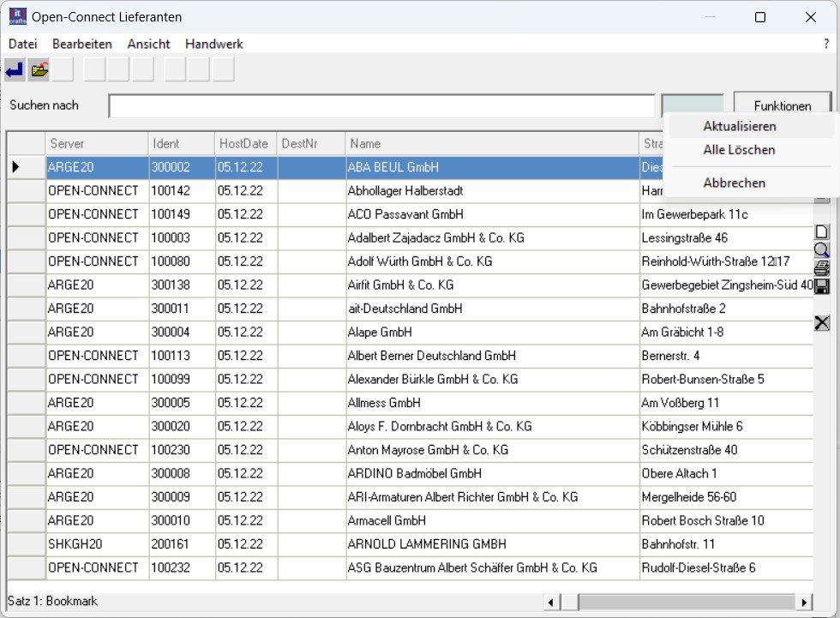Pick Abbrechen in the popup menu
The image size is (840, 618).
pos(734,183)
